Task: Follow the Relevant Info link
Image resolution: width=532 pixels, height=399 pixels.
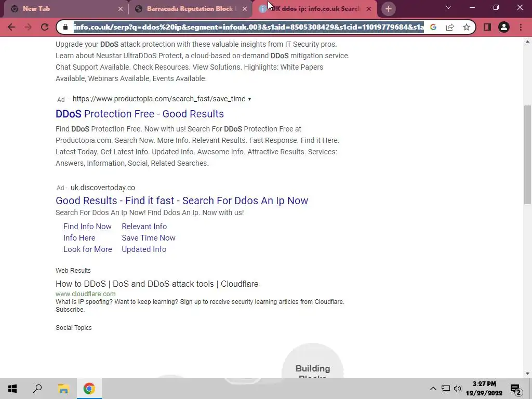Action: [x=144, y=227]
